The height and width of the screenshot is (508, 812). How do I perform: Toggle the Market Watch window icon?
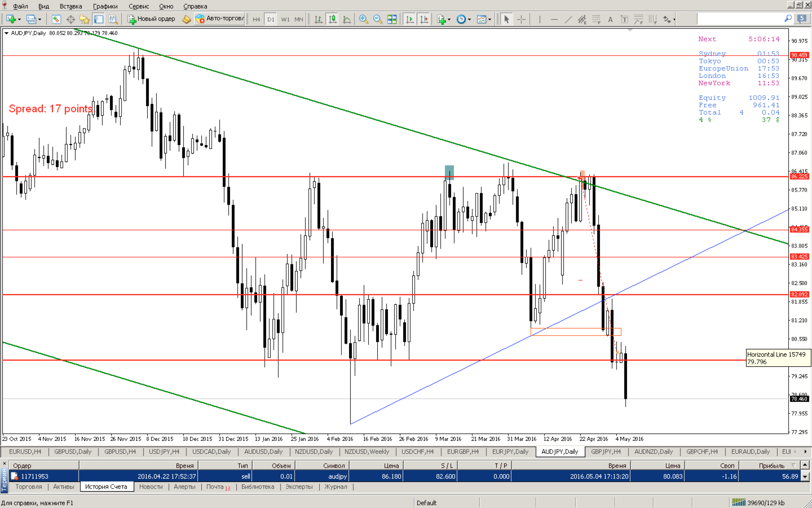coord(56,19)
